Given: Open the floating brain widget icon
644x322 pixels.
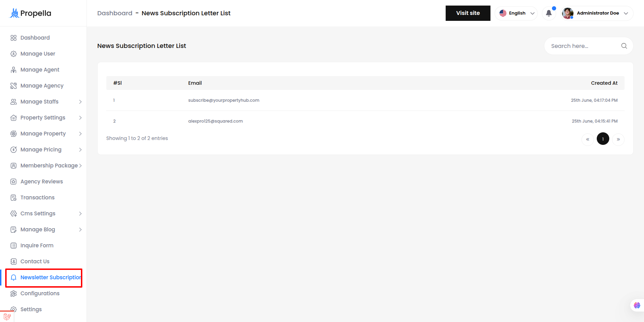Looking at the screenshot, I should point(637,305).
